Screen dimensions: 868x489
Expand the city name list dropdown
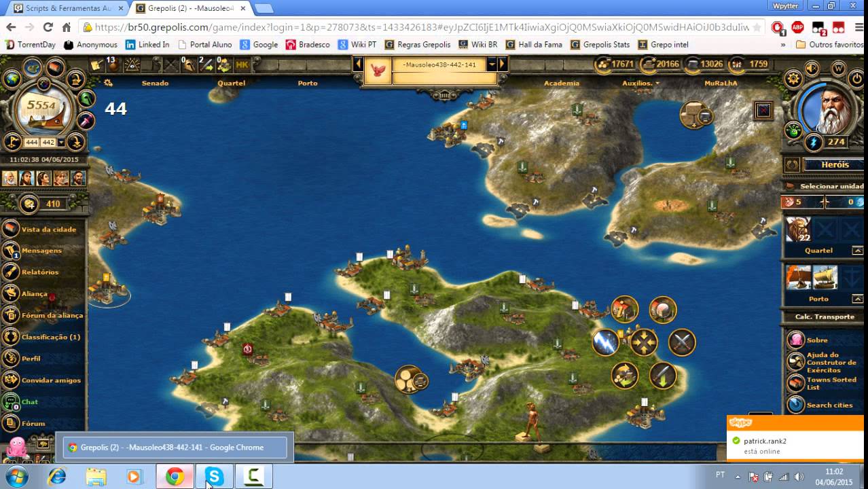point(492,65)
